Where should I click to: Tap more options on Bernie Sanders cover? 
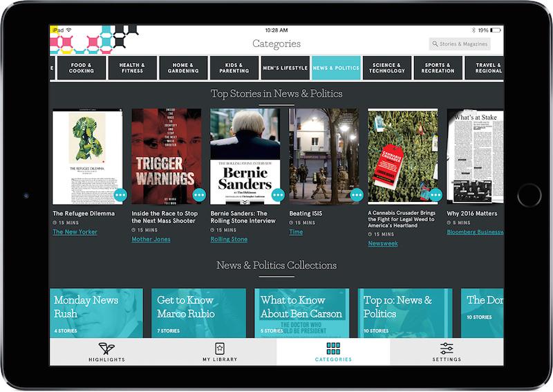tap(278, 195)
